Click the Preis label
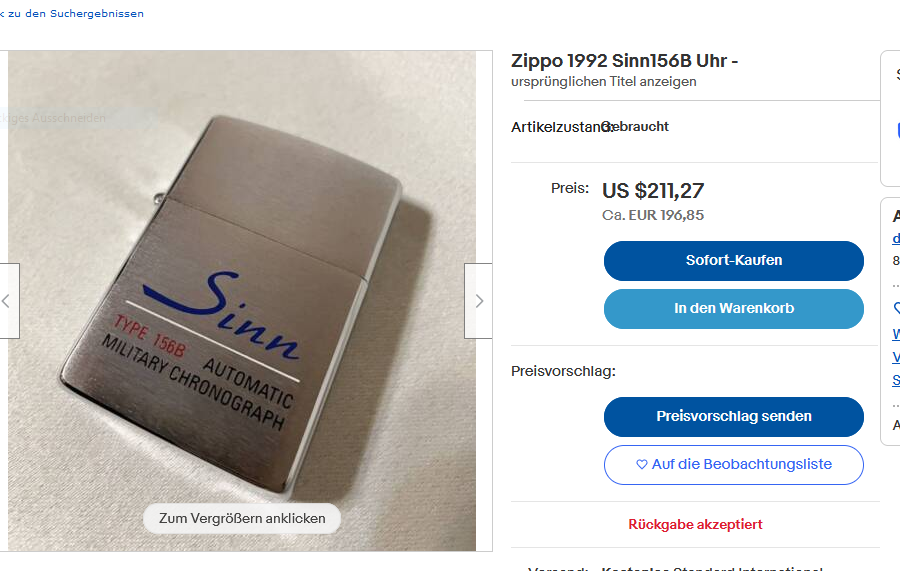The image size is (900, 571). (x=570, y=188)
